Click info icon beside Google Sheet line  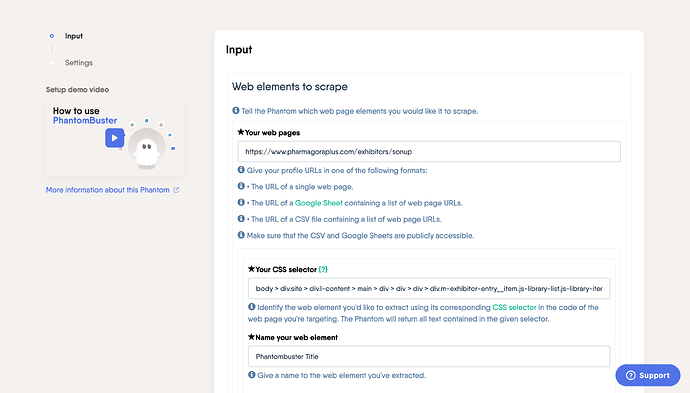tap(241, 202)
